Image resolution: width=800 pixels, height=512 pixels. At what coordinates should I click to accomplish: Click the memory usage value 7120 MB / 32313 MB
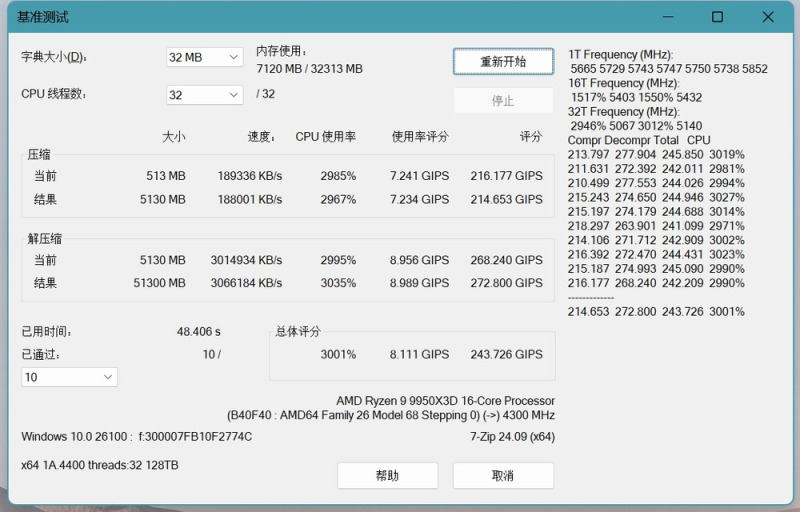coord(309,69)
